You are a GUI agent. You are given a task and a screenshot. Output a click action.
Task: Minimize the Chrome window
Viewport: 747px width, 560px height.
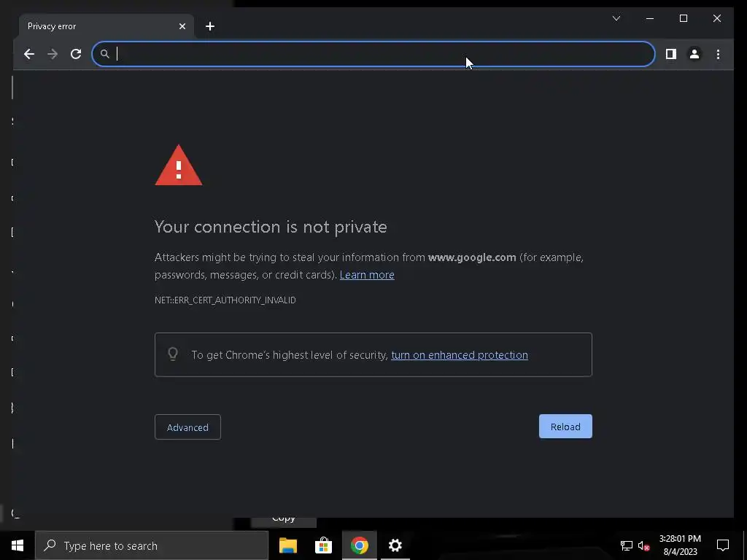650,18
